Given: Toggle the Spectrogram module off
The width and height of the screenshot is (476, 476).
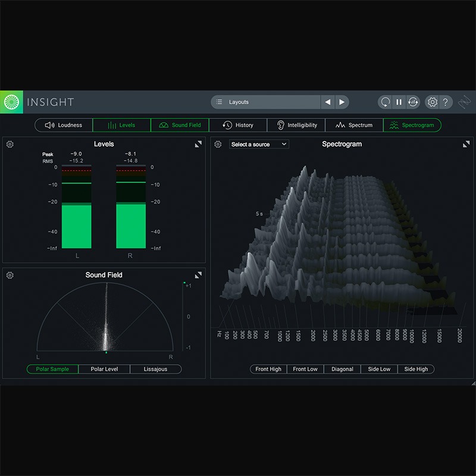Looking at the screenshot, I should (x=412, y=125).
